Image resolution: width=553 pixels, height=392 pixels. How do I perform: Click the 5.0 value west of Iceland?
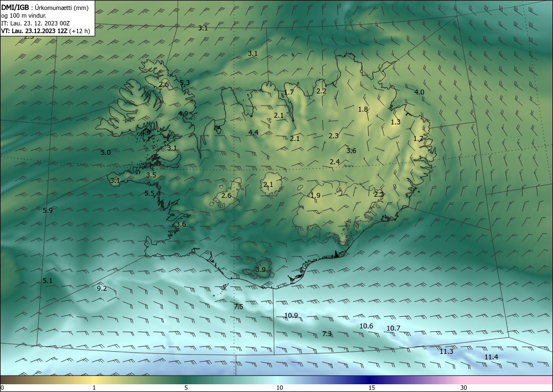106,152
